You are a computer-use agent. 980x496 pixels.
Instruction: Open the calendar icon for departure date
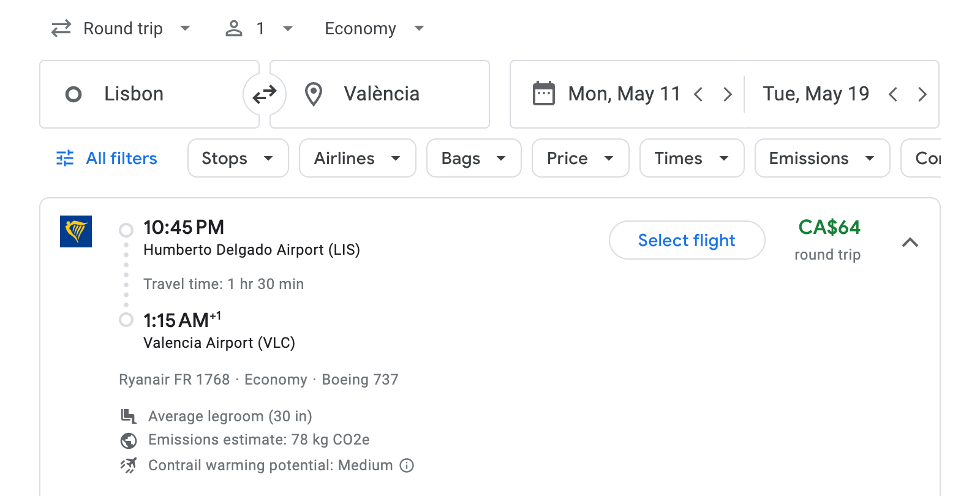tap(544, 93)
